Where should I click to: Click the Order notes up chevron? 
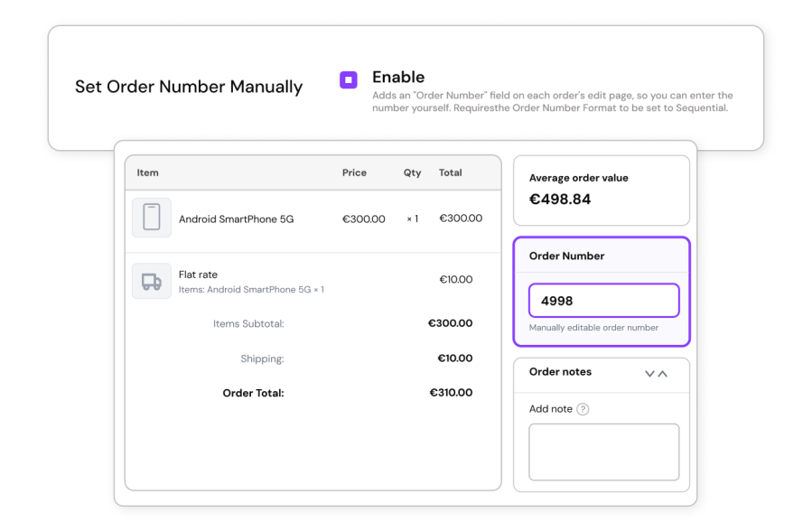pos(662,374)
